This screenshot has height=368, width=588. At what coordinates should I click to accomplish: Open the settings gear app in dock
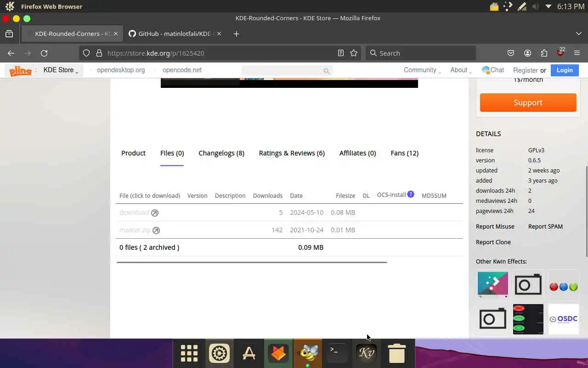pos(219,353)
